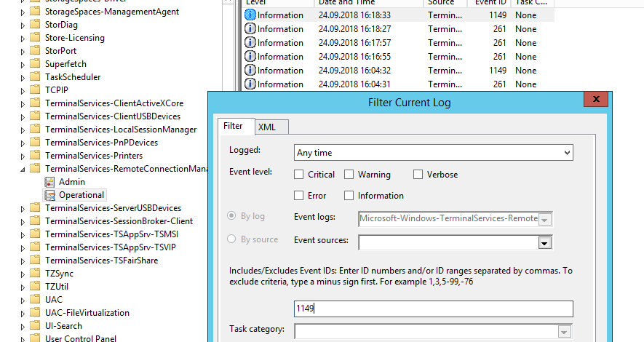Select the Operational log icon
The width and height of the screenshot is (644, 342).
(x=49, y=195)
